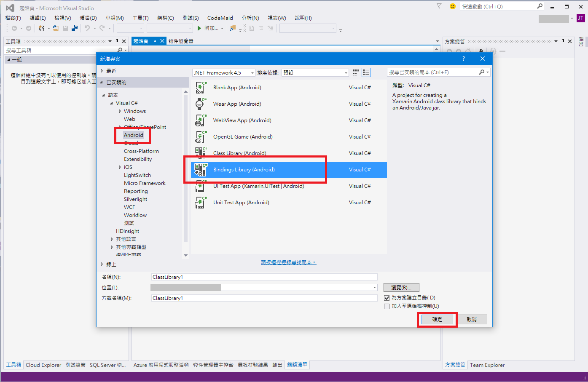Open the File menu
This screenshot has width=588, height=382.
(13, 18)
